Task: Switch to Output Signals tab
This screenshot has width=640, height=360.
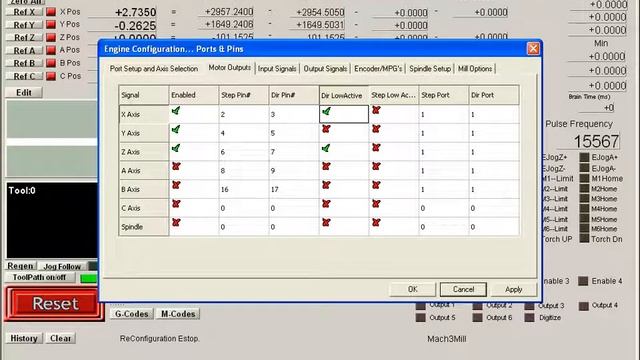Action: click(x=325, y=69)
